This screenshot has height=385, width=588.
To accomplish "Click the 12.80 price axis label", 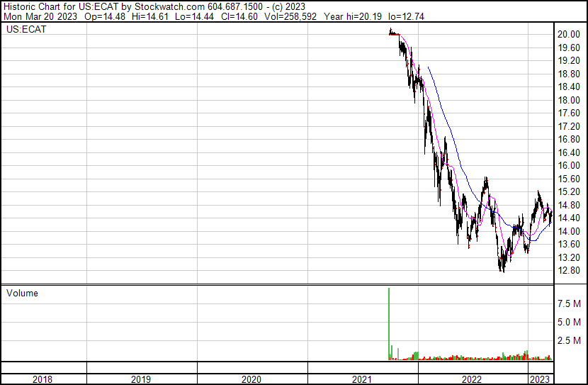I will (569, 271).
